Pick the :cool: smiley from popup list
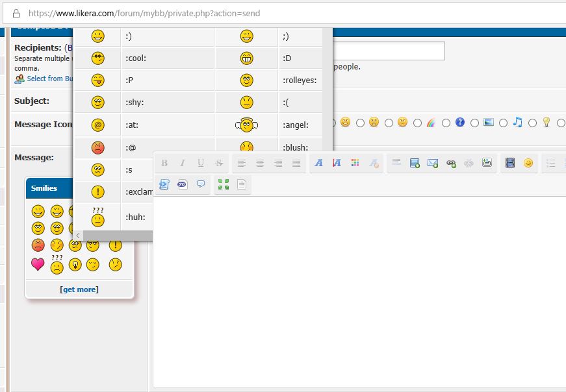This screenshot has width=566, height=392. point(97,58)
